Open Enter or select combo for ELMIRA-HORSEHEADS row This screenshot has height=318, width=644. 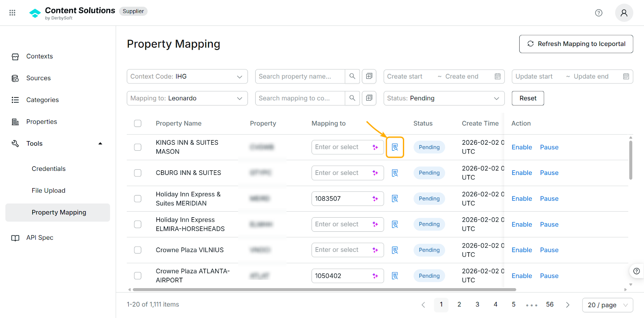click(347, 224)
